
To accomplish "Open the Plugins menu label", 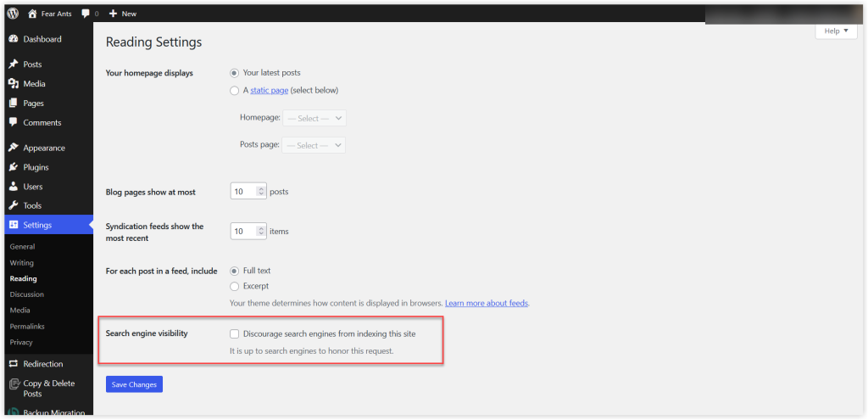I will coord(36,167).
